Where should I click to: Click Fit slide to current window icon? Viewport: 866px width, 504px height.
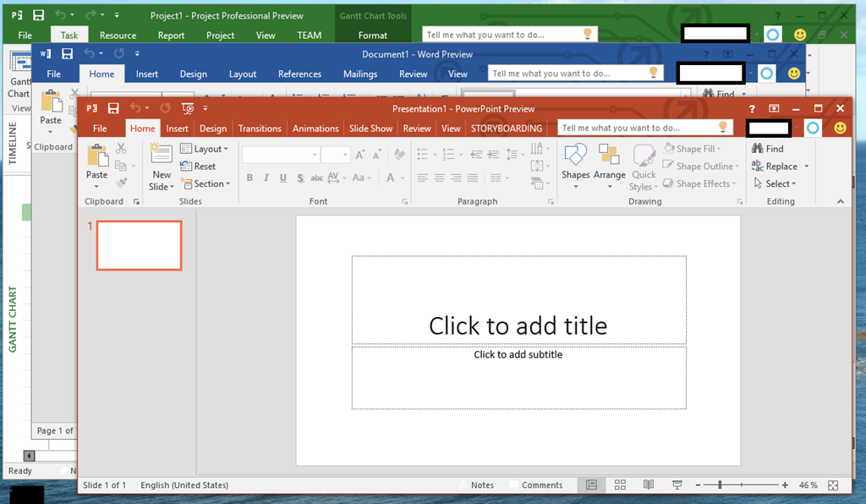834,485
